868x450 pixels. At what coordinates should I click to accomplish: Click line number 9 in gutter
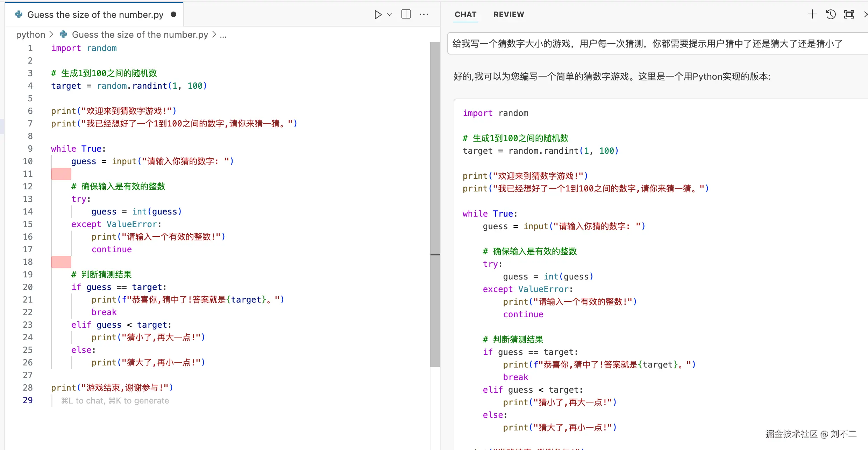point(30,149)
